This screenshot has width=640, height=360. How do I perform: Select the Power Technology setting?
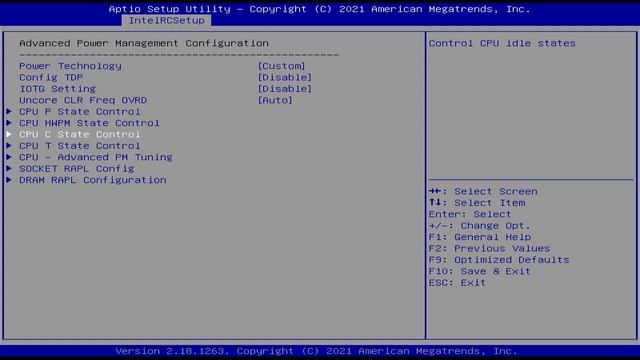(70, 66)
